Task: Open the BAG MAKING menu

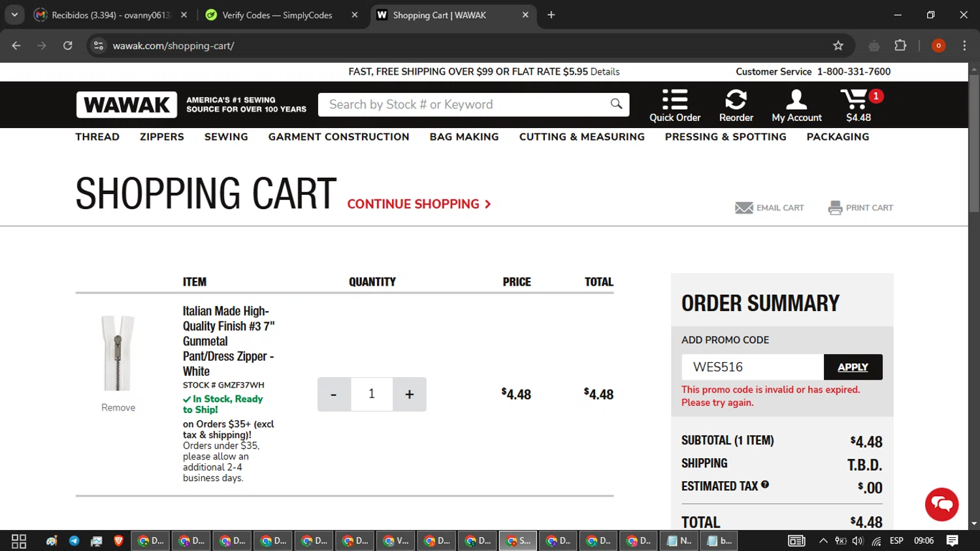Action: tap(464, 137)
